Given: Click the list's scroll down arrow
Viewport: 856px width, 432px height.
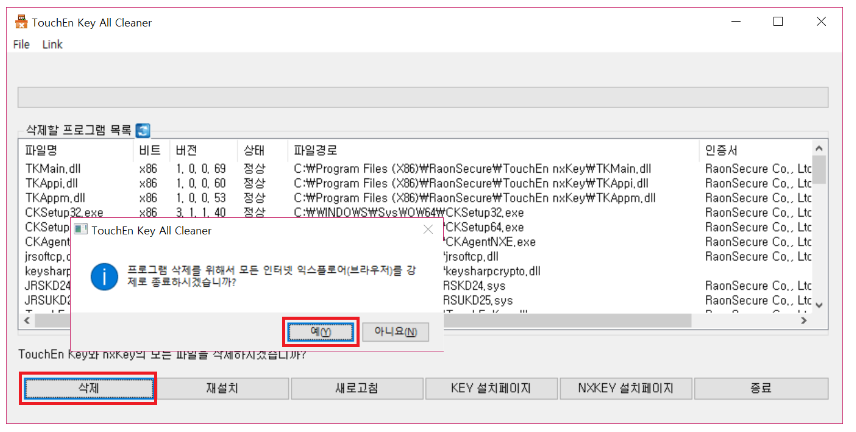Looking at the screenshot, I should (818, 305).
